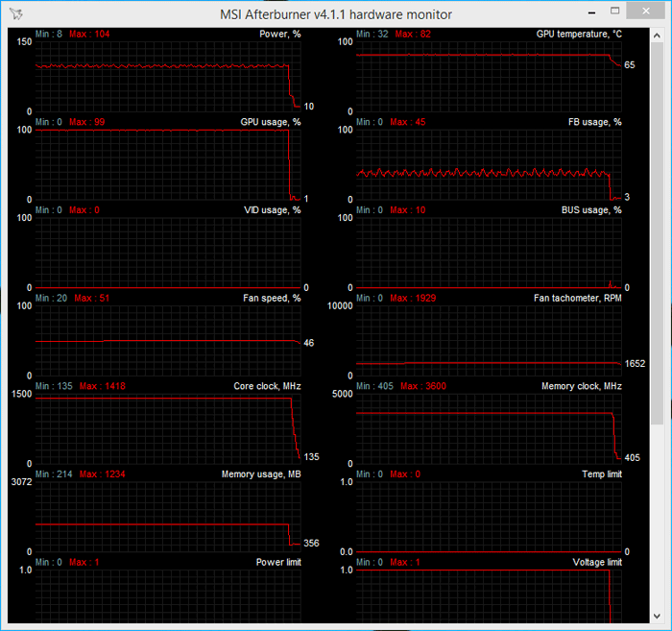
Task: Click the scrollbar up arrow
Action: click(657, 36)
